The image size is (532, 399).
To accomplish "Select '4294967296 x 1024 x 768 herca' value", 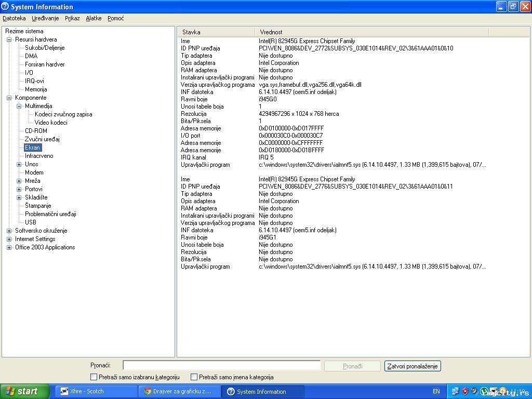I will point(299,114).
